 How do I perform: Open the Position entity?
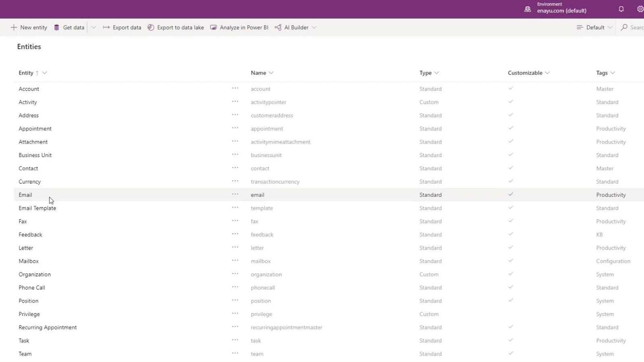coord(28,301)
